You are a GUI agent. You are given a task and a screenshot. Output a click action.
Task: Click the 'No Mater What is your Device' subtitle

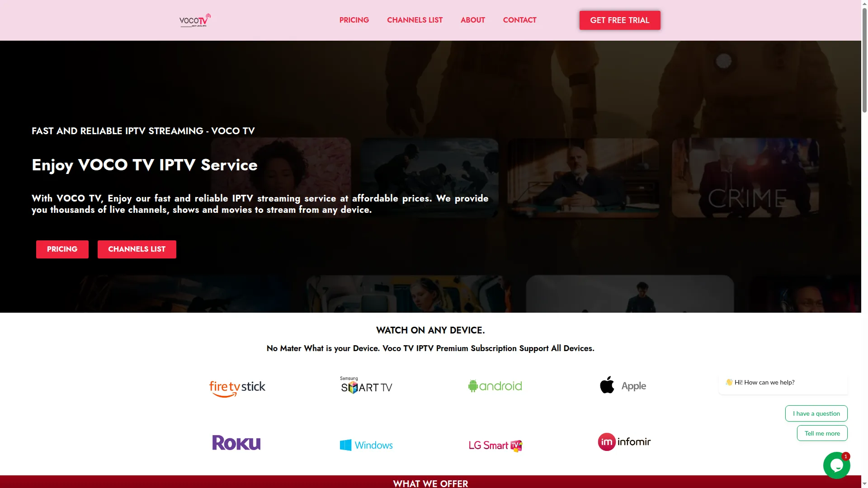430,348
